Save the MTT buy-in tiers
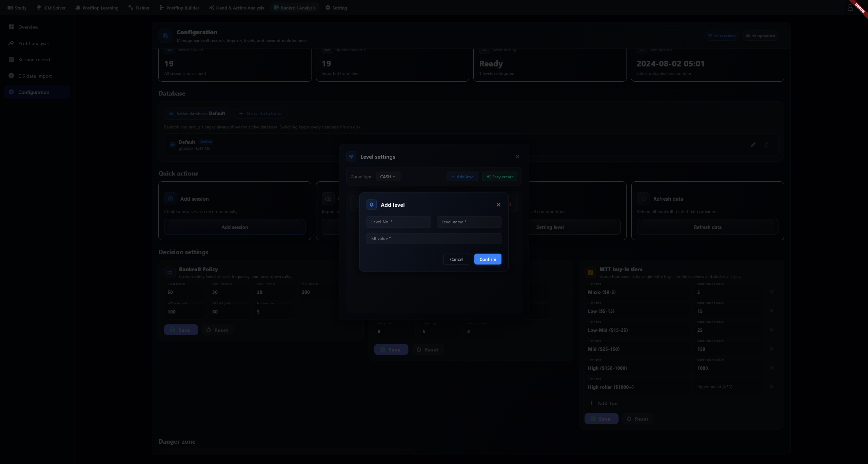 tap(601, 419)
